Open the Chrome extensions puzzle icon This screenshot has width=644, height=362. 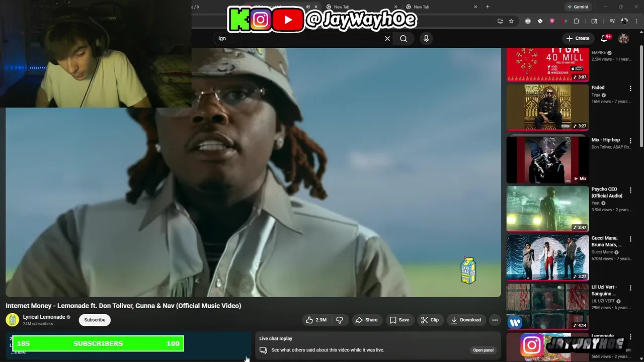(x=577, y=21)
